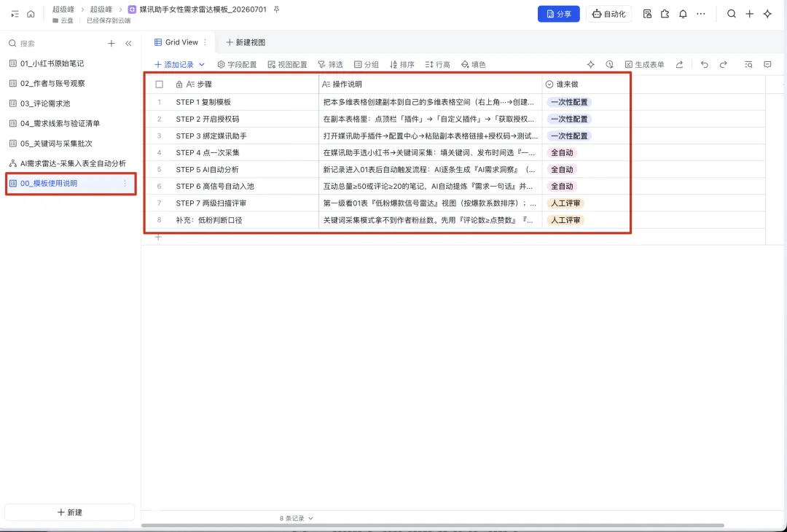787x532 pixels.
Task: Click the 自动化 automation button
Action: 608,14
